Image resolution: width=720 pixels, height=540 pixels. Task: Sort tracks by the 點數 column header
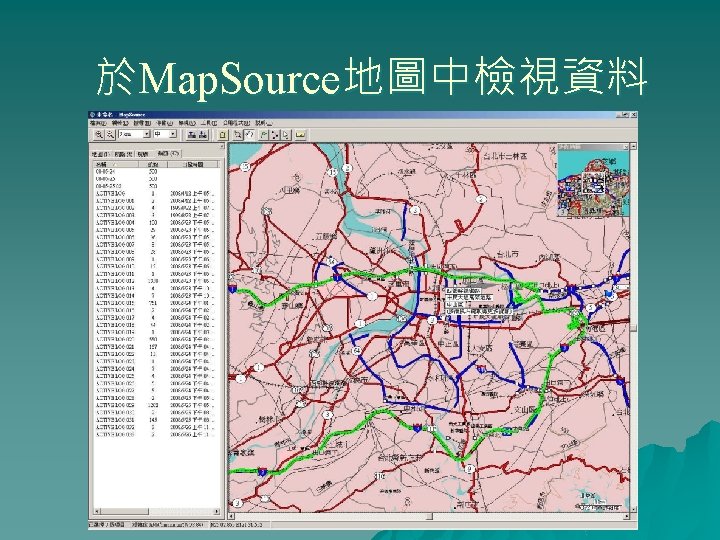153,164
